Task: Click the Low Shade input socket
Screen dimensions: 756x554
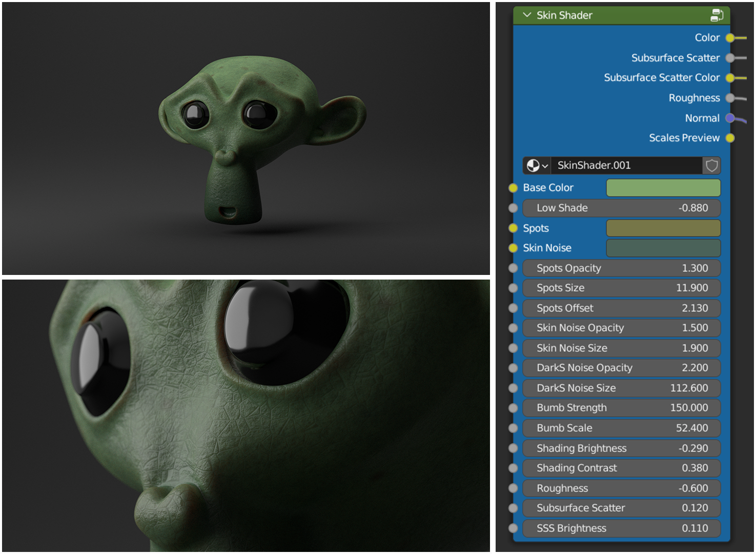Action: pyautogui.click(x=513, y=208)
